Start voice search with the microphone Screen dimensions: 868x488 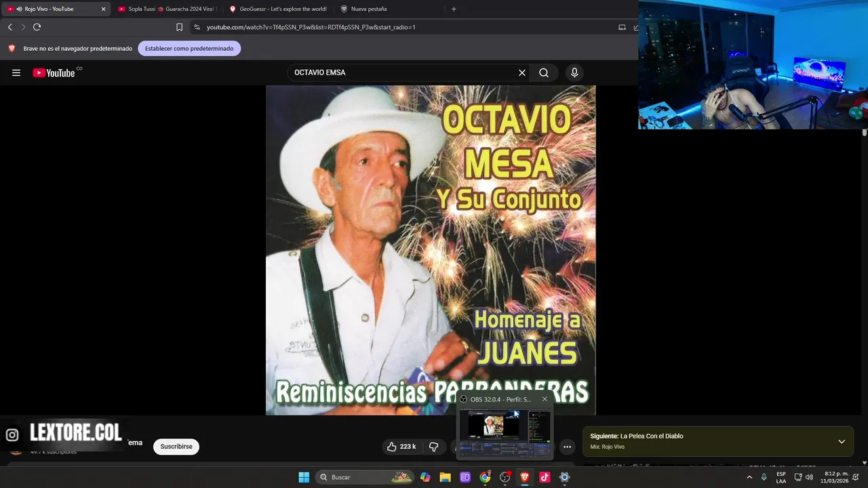(x=574, y=73)
